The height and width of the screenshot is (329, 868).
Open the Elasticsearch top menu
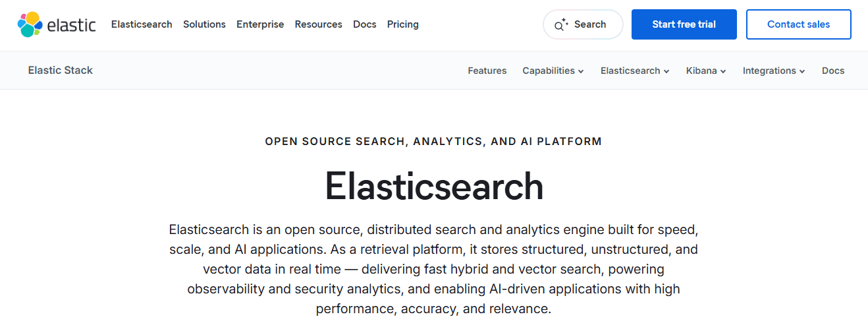coord(142,24)
